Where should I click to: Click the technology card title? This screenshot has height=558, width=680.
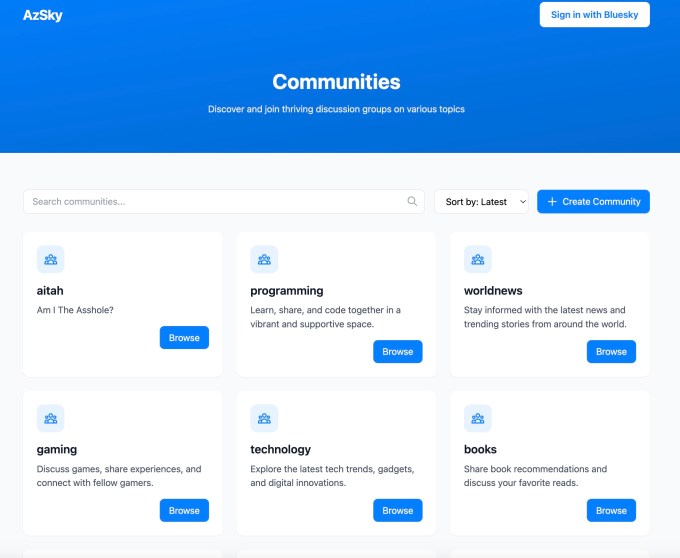(x=281, y=450)
